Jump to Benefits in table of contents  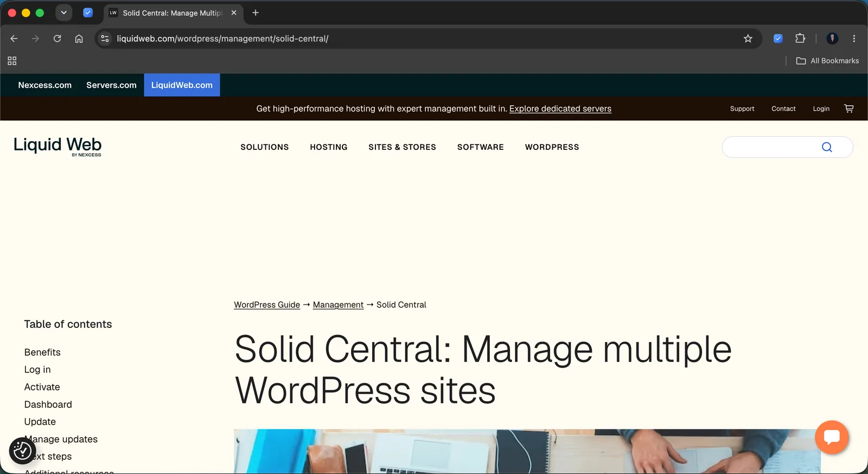[42, 352]
